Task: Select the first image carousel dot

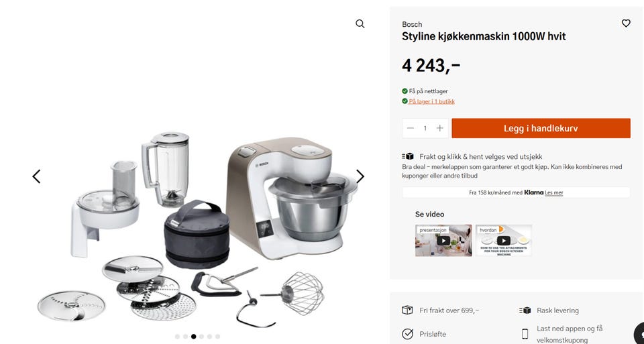Action: tap(177, 337)
